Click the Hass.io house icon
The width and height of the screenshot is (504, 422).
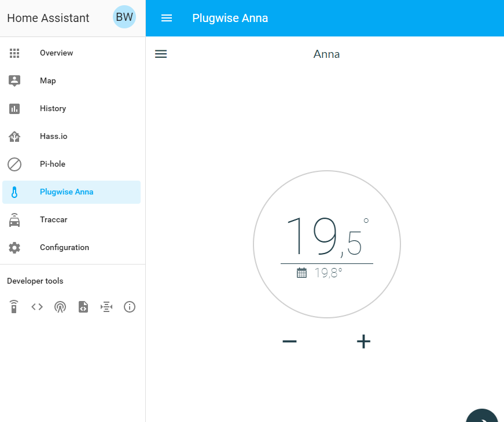[x=14, y=137]
